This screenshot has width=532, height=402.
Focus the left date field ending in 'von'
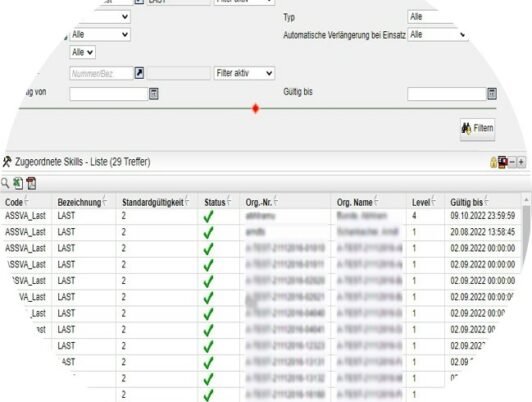click(x=109, y=94)
